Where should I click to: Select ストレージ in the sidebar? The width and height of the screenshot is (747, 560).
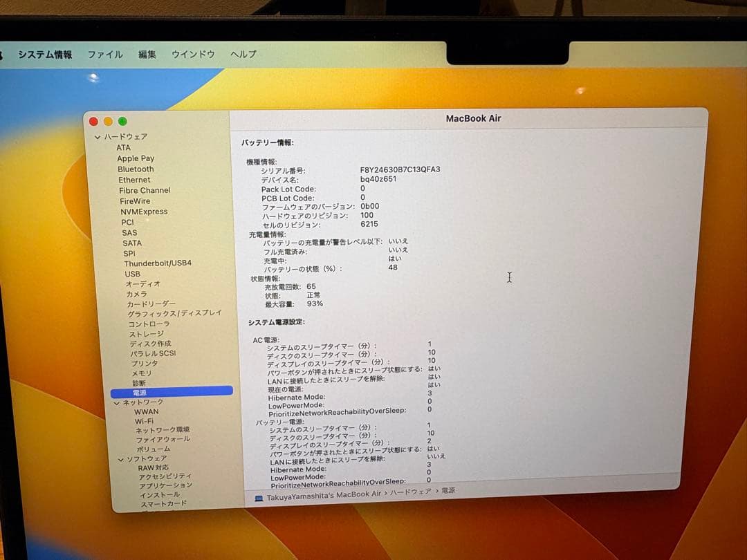point(146,334)
